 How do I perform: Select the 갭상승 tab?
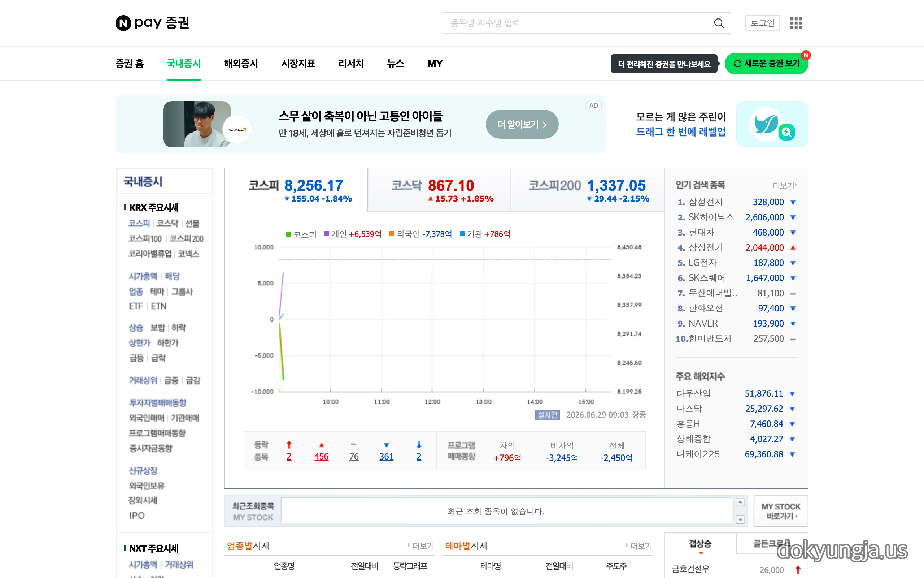pos(700,544)
